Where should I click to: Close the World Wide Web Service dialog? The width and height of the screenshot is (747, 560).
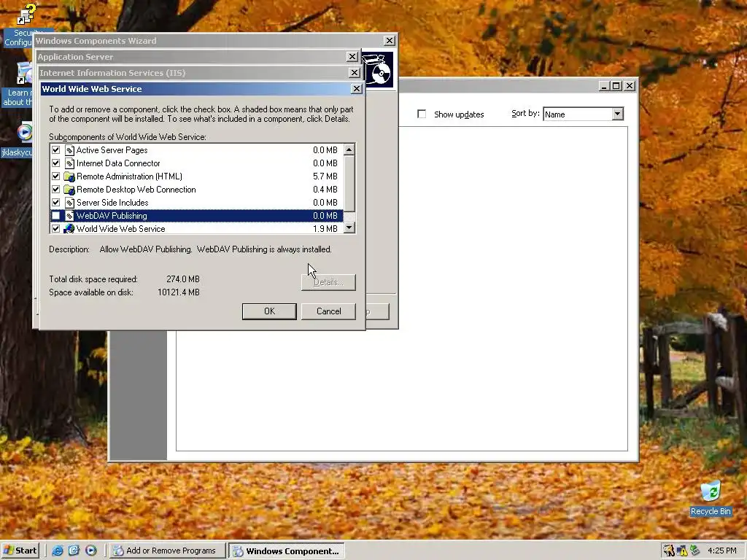pyautogui.click(x=356, y=88)
